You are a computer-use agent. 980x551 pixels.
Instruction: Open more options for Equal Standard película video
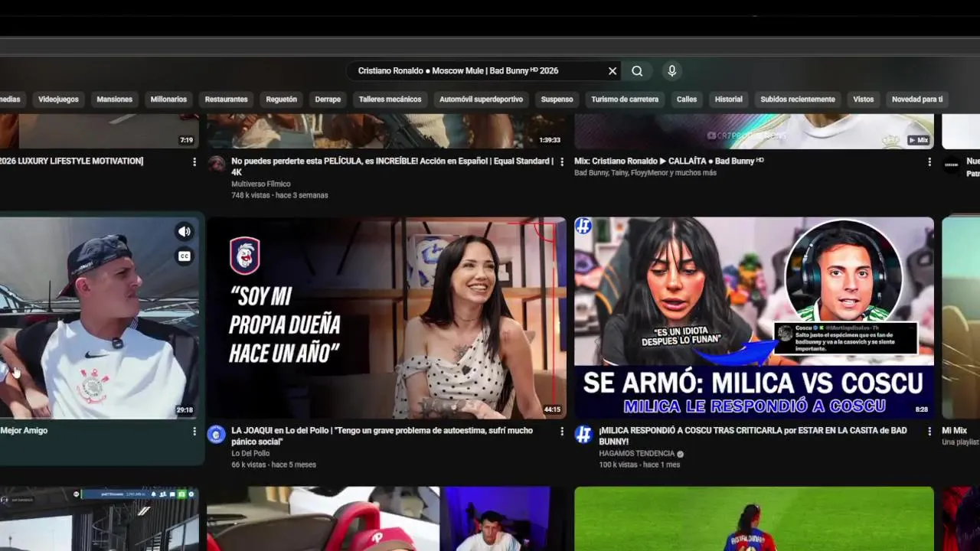pos(562,162)
